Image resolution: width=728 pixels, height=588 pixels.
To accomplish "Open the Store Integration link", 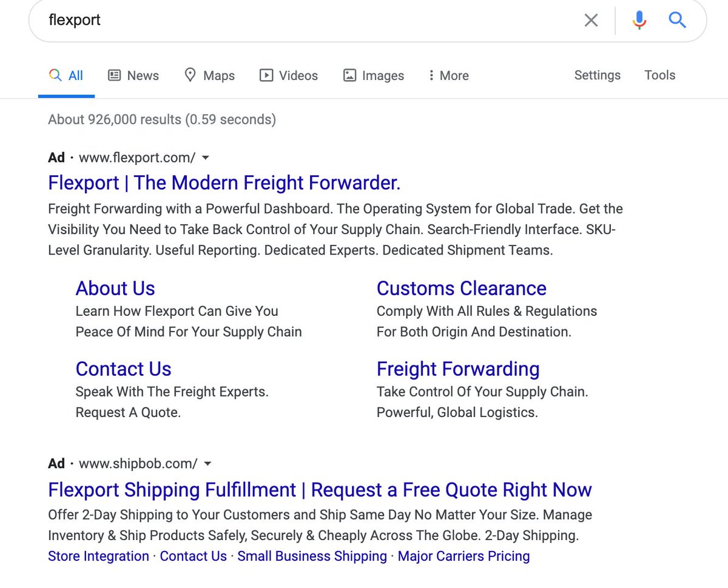I will (98, 556).
